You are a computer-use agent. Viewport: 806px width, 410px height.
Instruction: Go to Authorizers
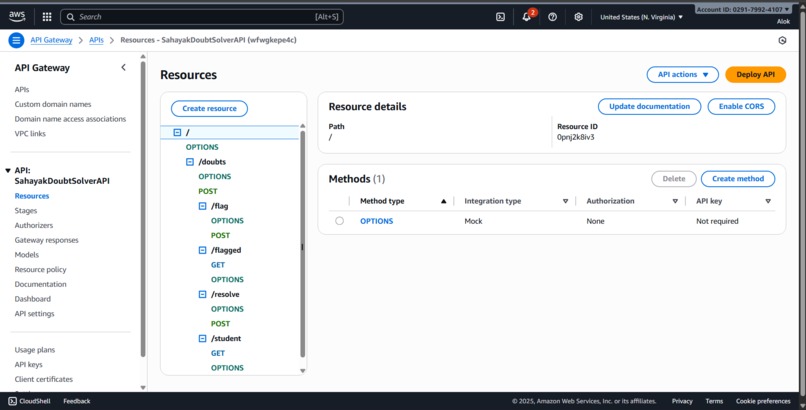click(34, 226)
